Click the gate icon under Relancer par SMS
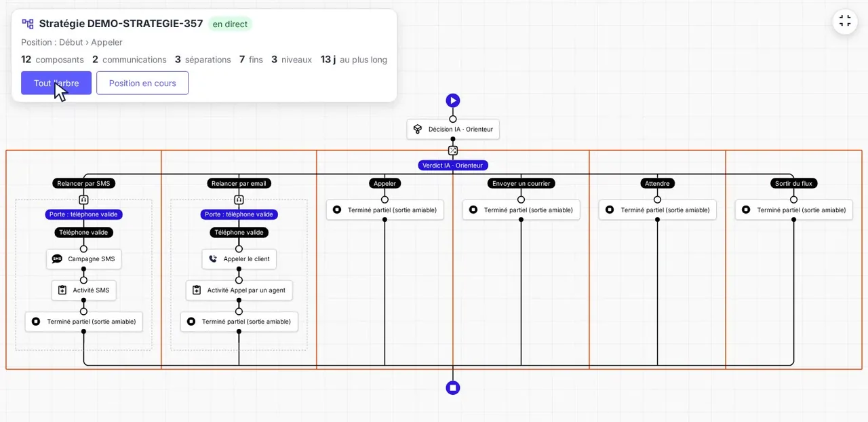The width and height of the screenshot is (868, 422). click(x=83, y=200)
